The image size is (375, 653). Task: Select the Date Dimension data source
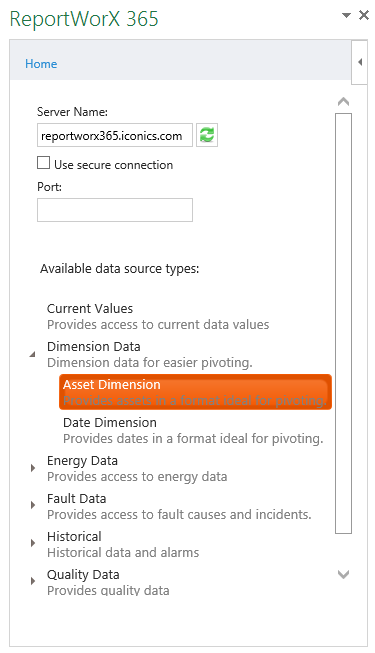[x=193, y=430]
